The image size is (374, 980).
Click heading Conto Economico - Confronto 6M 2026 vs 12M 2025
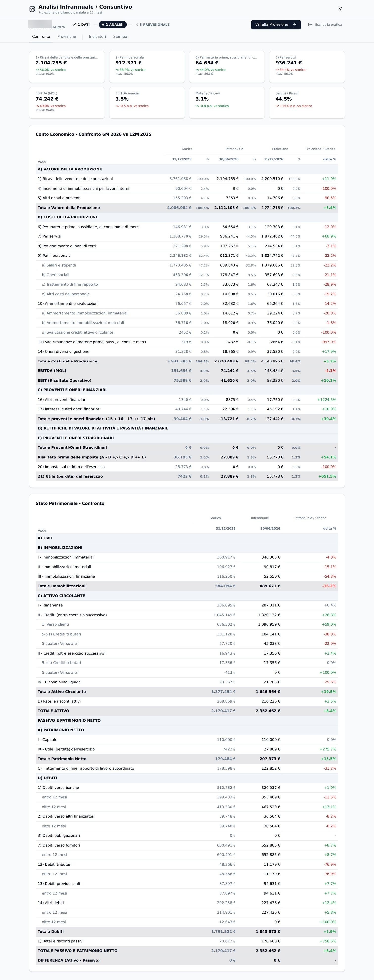pos(93,134)
